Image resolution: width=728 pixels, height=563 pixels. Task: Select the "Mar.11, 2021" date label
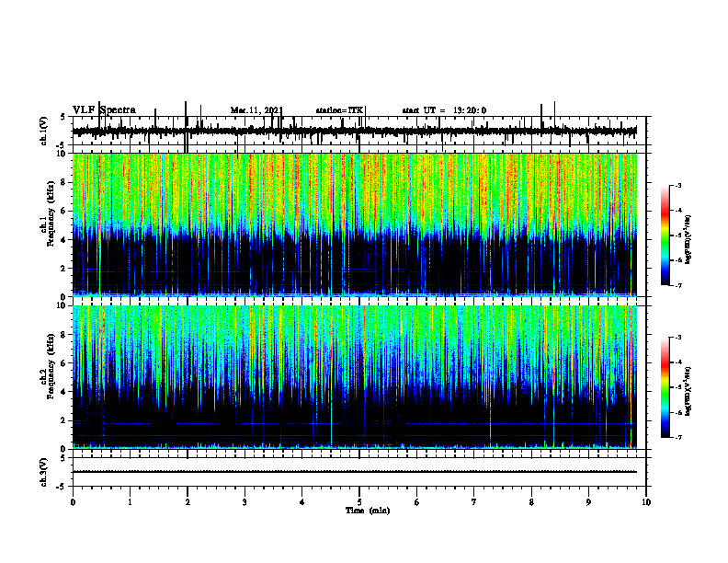point(256,110)
